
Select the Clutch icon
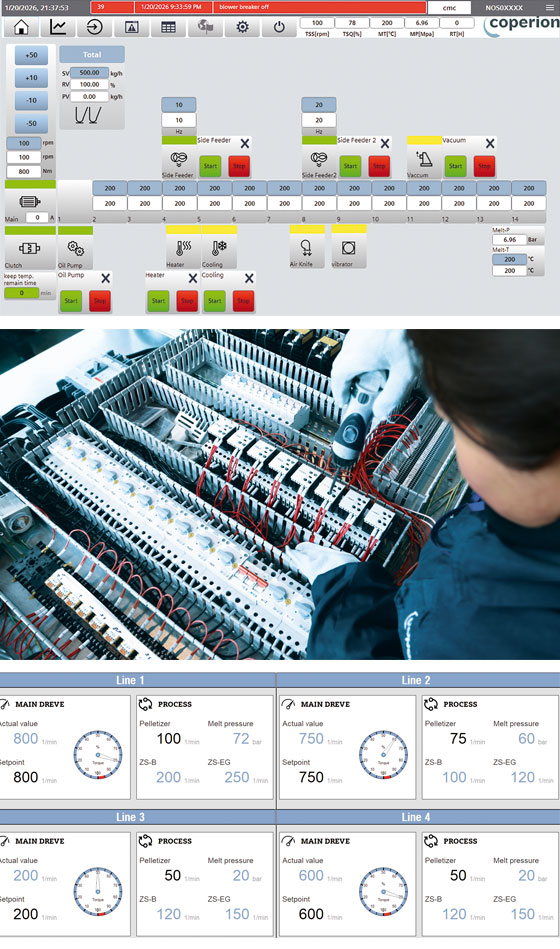(30, 248)
